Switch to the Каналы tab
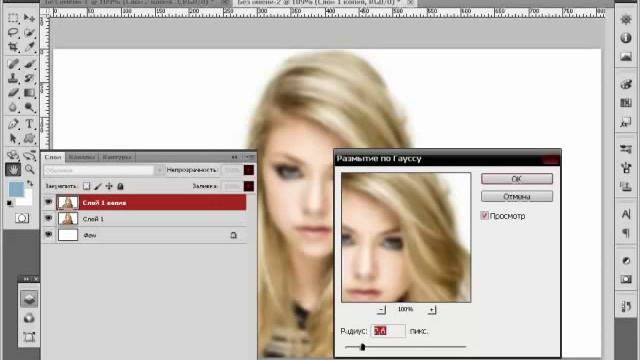Image resolution: width=640 pixels, height=360 pixels. click(82, 157)
